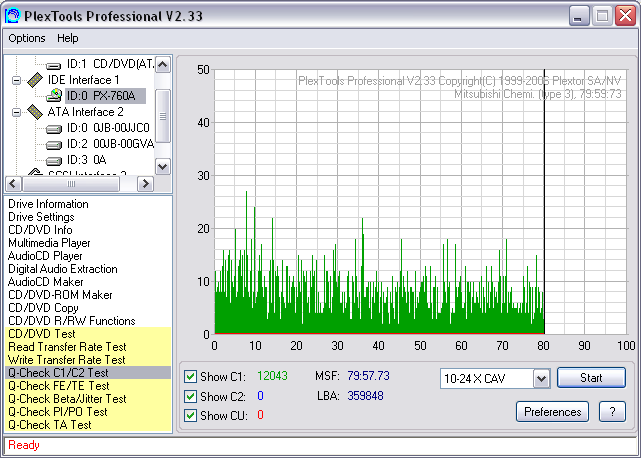Select Q-Check PI/PO Test
The image size is (641, 458).
coord(88,412)
